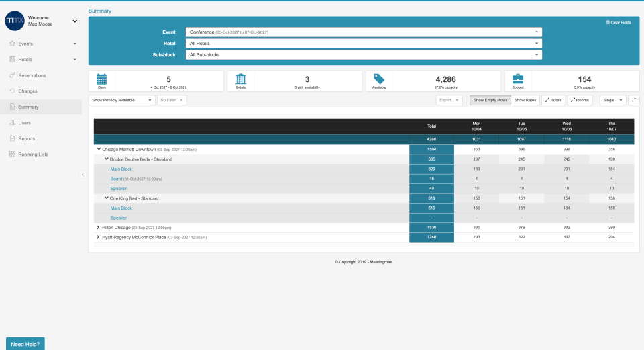The image size is (644, 350).
Task: Open the Board sub-block link
Action: pyautogui.click(x=116, y=179)
